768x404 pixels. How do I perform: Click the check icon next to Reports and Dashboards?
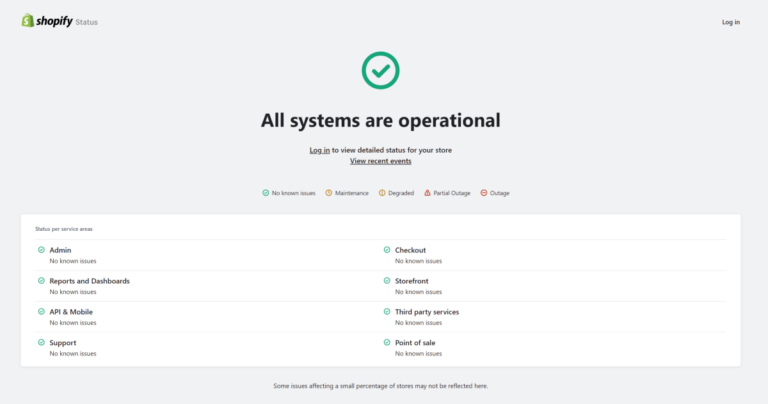[x=41, y=281]
